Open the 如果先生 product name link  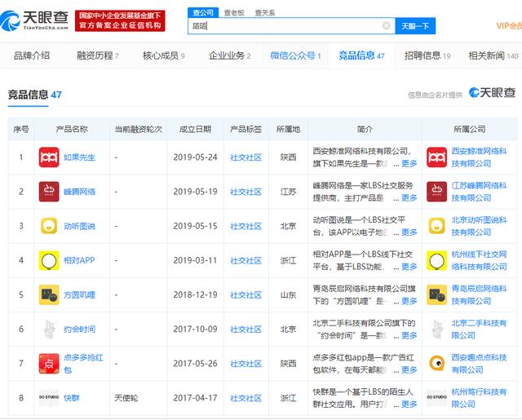[79, 157]
